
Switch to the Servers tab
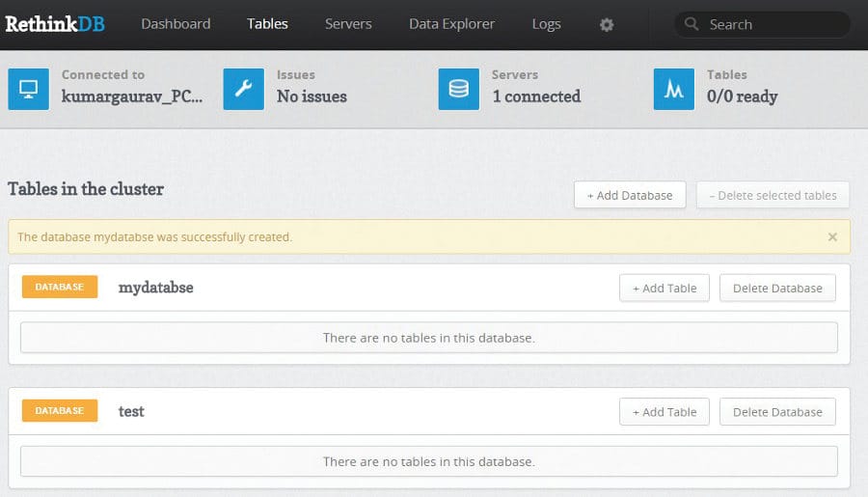point(348,24)
